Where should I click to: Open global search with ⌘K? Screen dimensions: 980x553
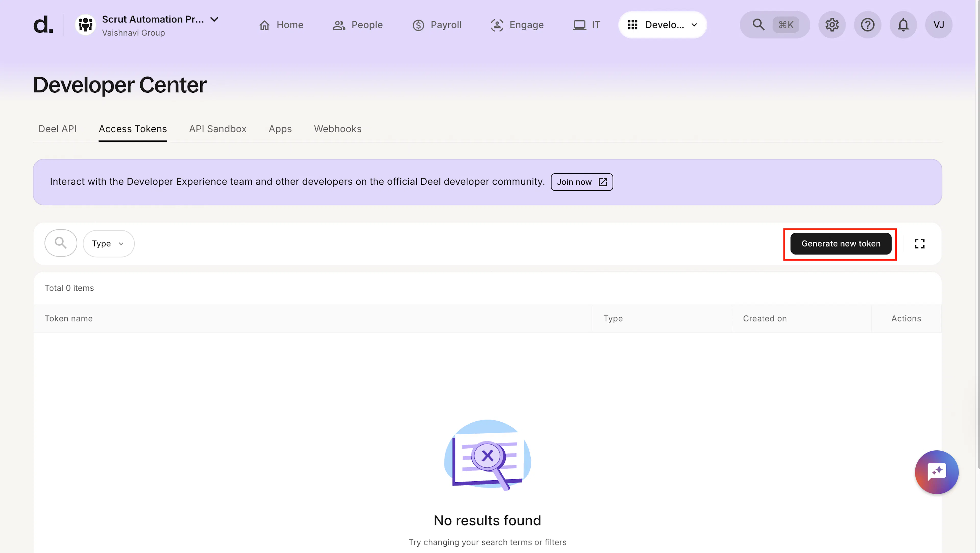775,25
